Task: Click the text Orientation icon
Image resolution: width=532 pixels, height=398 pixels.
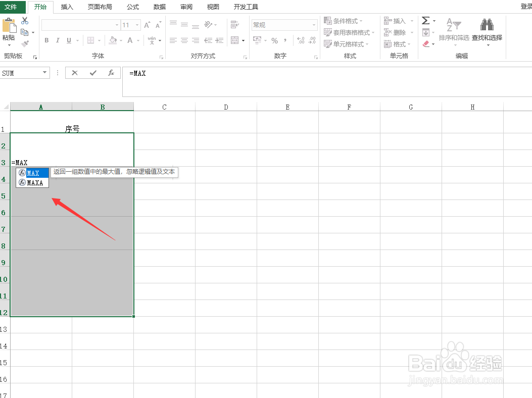Action: [x=208, y=24]
